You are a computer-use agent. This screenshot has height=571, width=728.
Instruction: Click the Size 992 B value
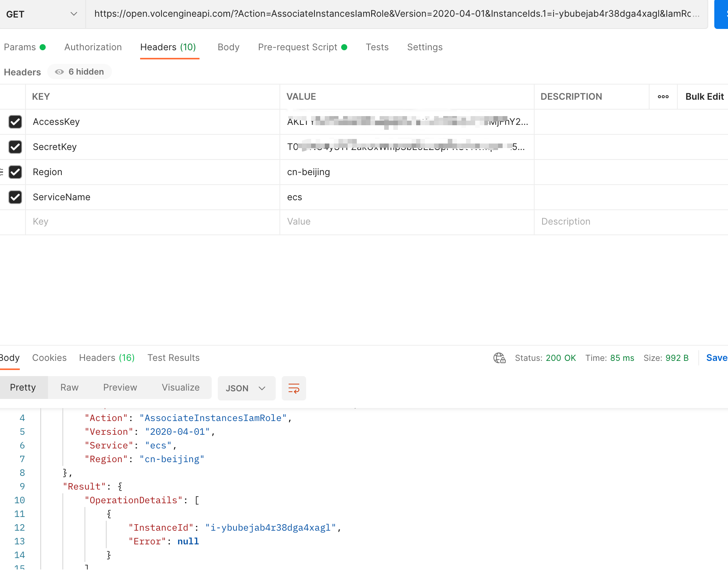(677, 358)
